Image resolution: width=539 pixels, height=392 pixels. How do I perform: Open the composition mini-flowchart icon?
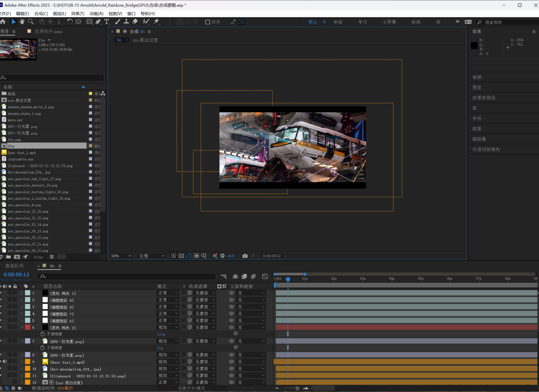(x=224, y=277)
